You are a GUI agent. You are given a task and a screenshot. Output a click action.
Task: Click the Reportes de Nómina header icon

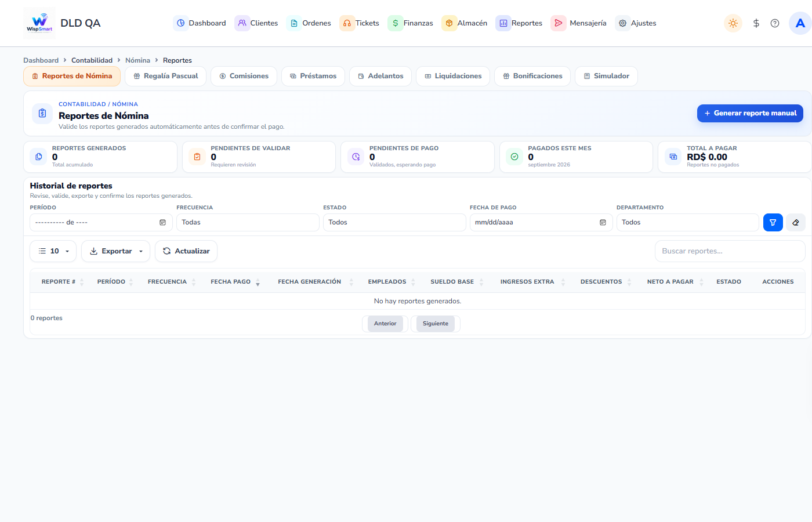pyautogui.click(x=42, y=113)
